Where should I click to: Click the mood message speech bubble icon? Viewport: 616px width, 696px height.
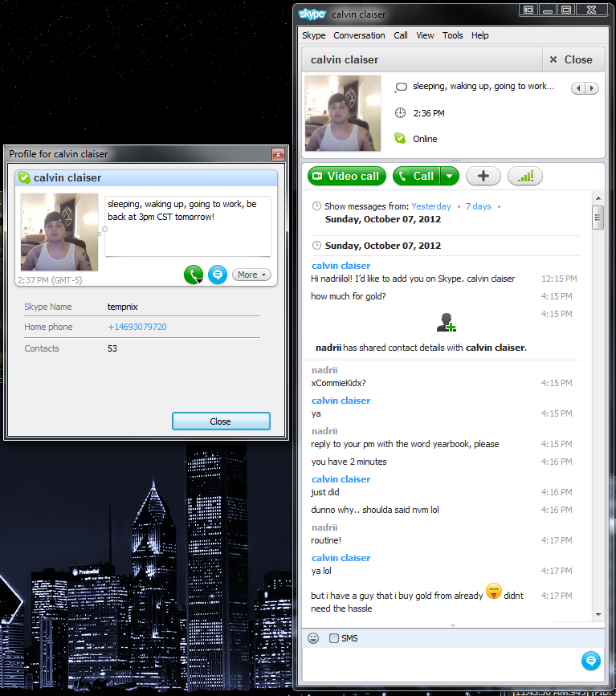401,87
